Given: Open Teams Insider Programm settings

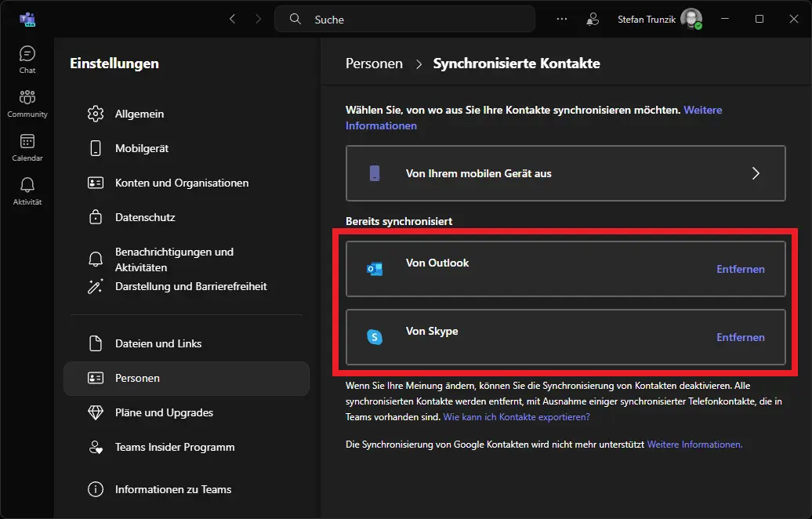Looking at the screenshot, I should click(x=187, y=447).
